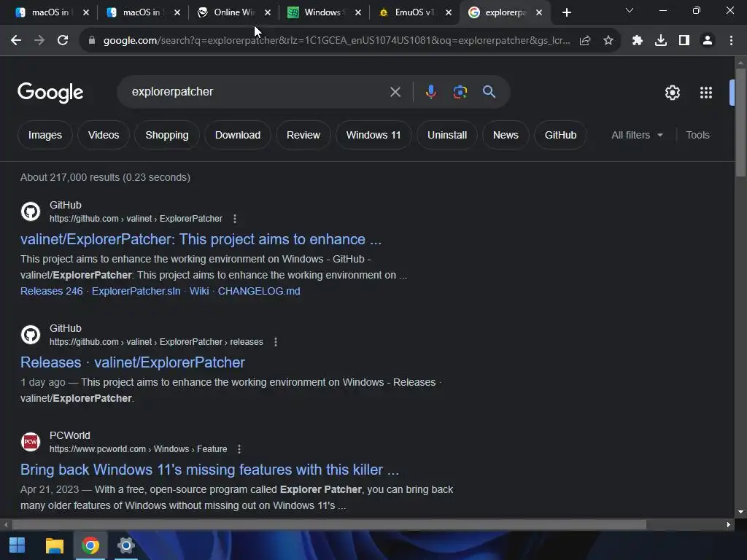The width and height of the screenshot is (747, 560).
Task: Open the CHANGELOG.md sitelink
Action: click(259, 291)
